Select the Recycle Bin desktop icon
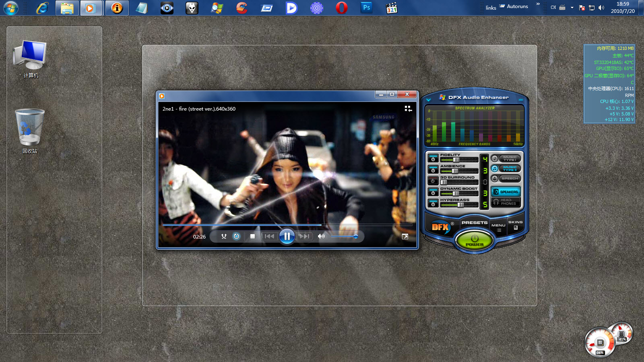The height and width of the screenshot is (362, 644). coord(30,131)
